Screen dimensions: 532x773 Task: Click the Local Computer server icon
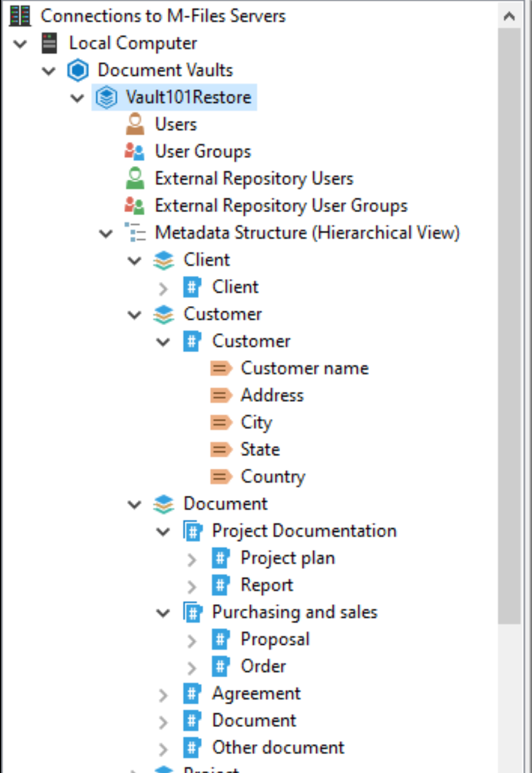pos(49,43)
